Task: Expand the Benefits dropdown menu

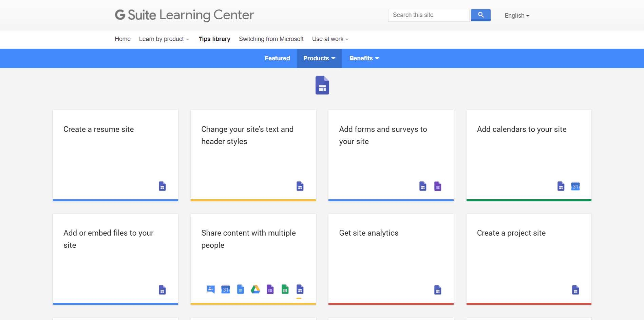Action: [364, 58]
